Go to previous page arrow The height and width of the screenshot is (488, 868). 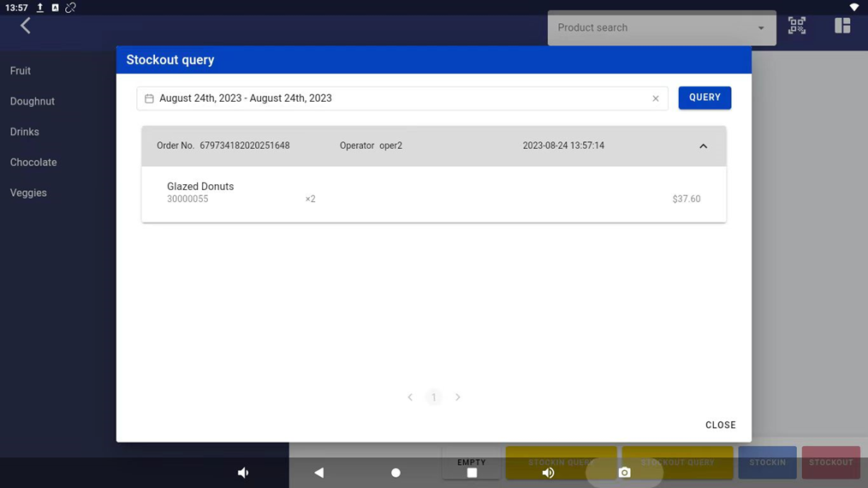410,397
